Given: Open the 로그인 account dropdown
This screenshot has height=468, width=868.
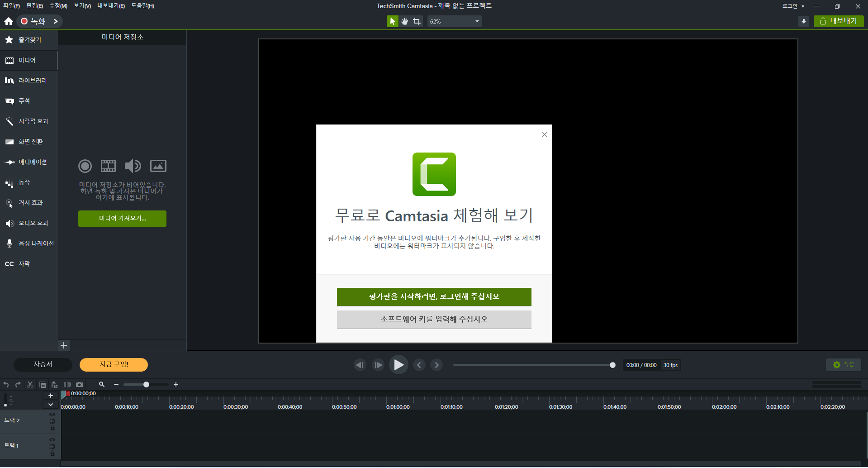Looking at the screenshot, I should [x=793, y=6].
